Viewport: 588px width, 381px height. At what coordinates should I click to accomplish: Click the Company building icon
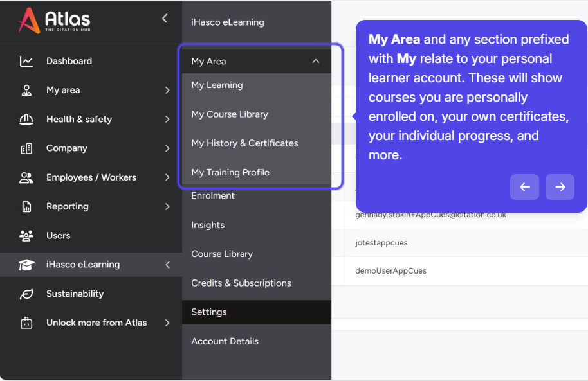26,148
